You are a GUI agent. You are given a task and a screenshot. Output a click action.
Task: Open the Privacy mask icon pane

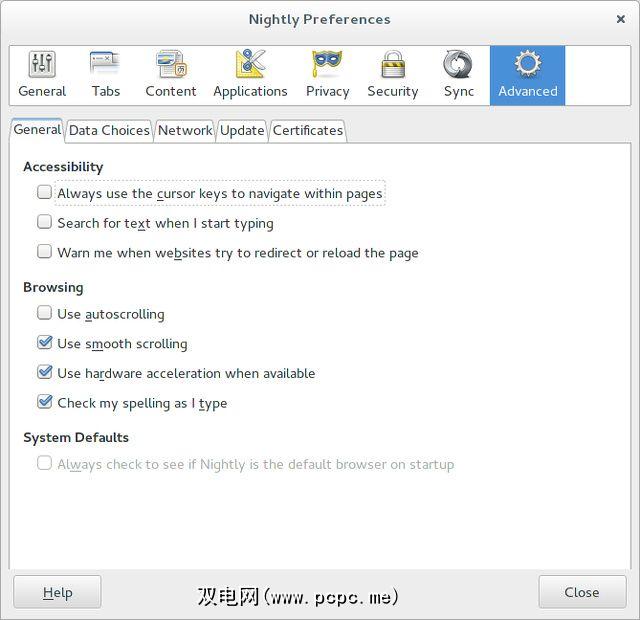point(327,76)
